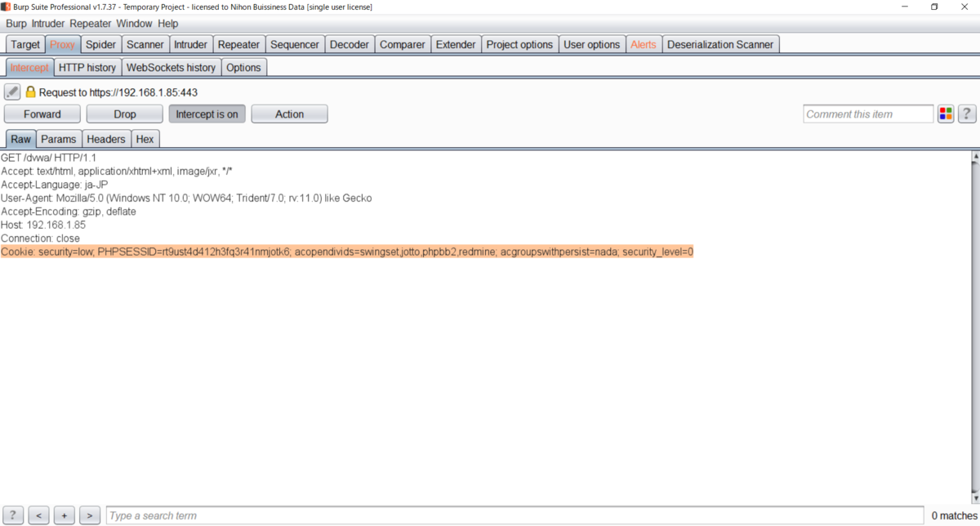Forward the intercepted request
This screenshot has height=526, width=980.
click(42, 114)
